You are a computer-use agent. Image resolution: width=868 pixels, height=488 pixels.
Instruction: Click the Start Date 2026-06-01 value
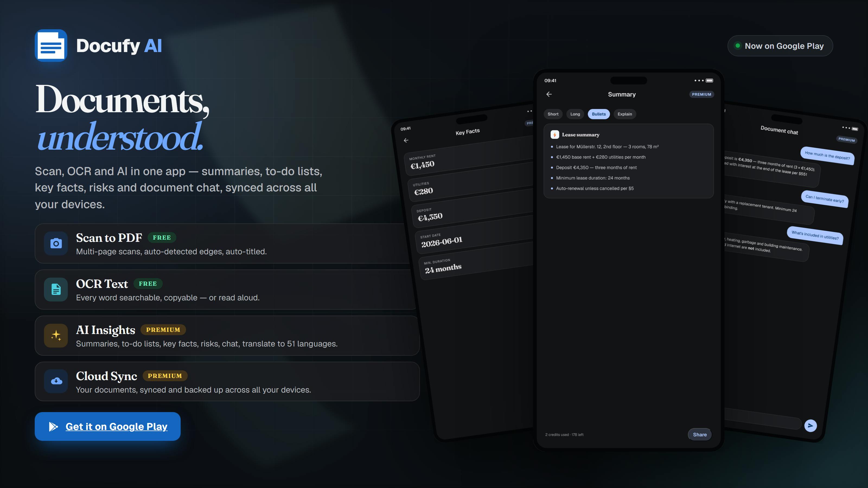coord(442,242)
